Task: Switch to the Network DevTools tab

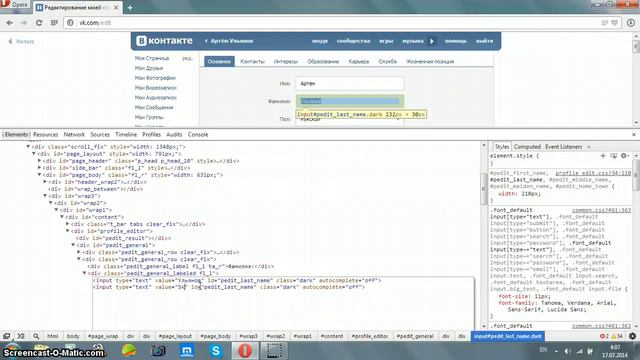Action: coord(74,134)
